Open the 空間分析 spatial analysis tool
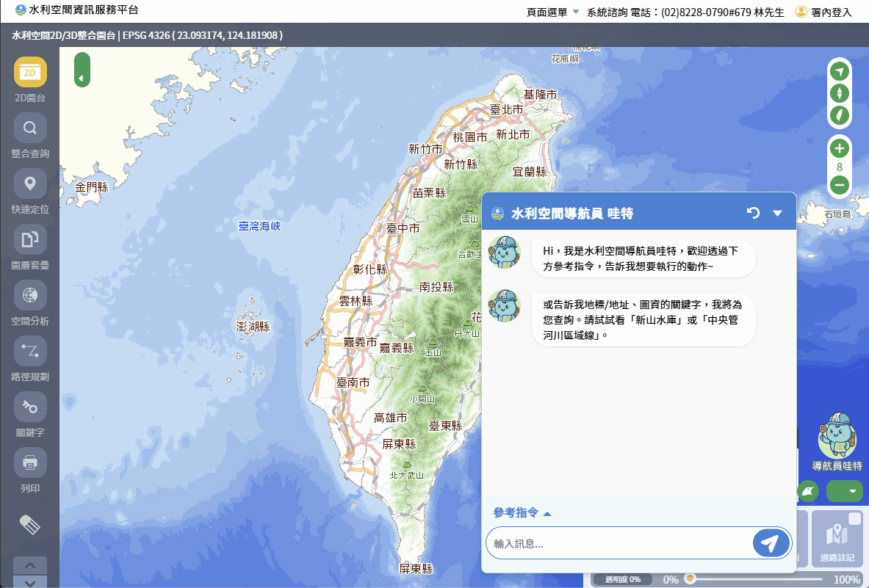The image size is (869, 588). pyautogui.click(x=30, y=296)
